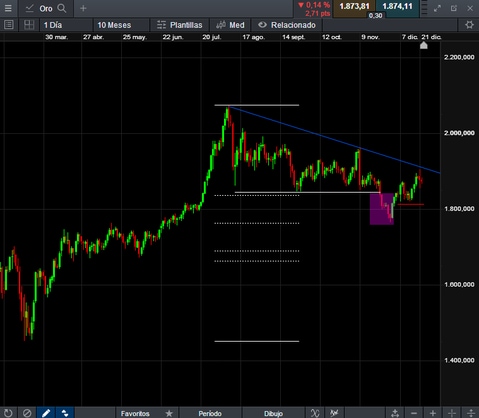This screenshot has width=479, height=418.
Task: Open chart settings gear icon
Action: click(x=469, y=25)
